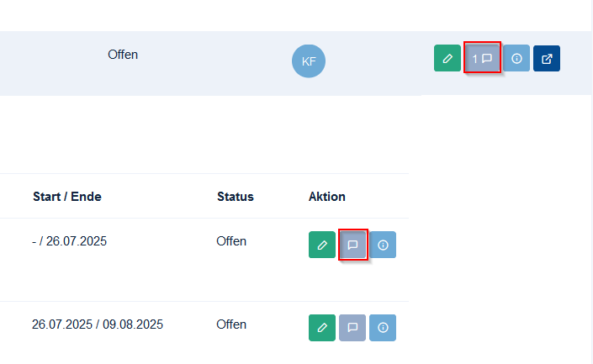
Task: Open the comment button showing count 1
Action: [x=482, y=58]
